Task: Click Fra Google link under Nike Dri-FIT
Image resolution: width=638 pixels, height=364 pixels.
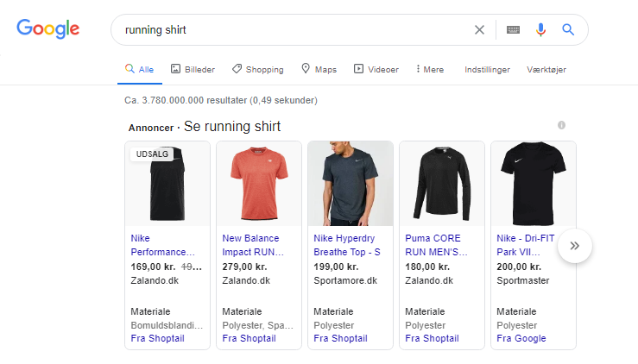Action: coord(521,338)
